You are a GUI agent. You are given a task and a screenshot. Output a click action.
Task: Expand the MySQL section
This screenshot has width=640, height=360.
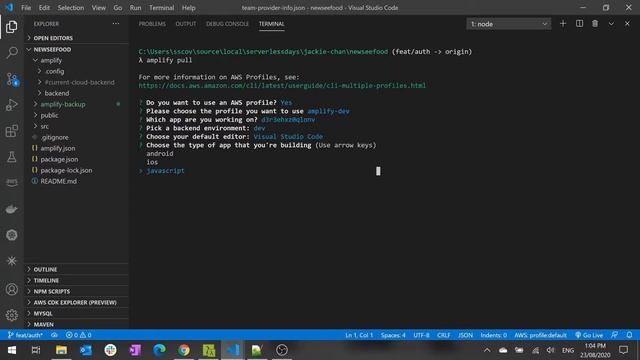pos(77,314)
